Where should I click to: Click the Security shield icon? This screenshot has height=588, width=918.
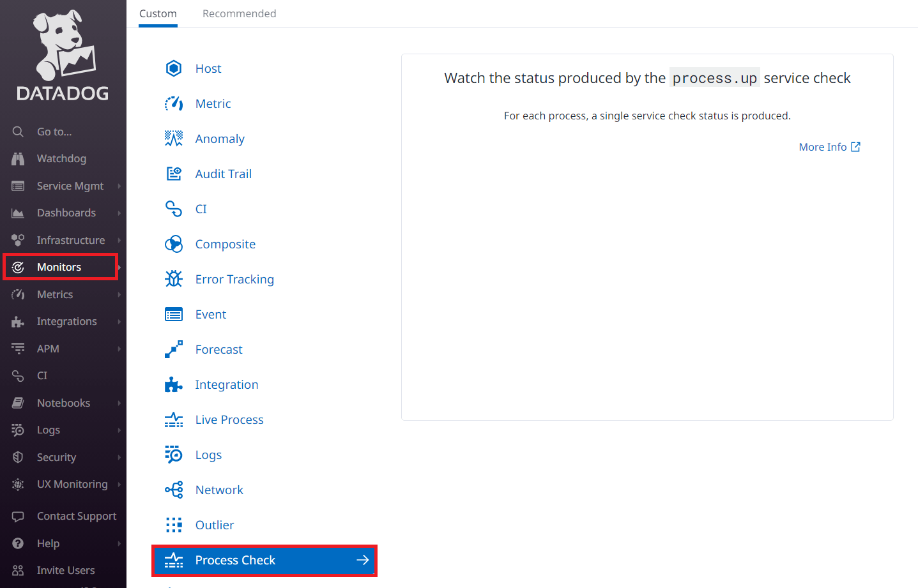point(18,457)
